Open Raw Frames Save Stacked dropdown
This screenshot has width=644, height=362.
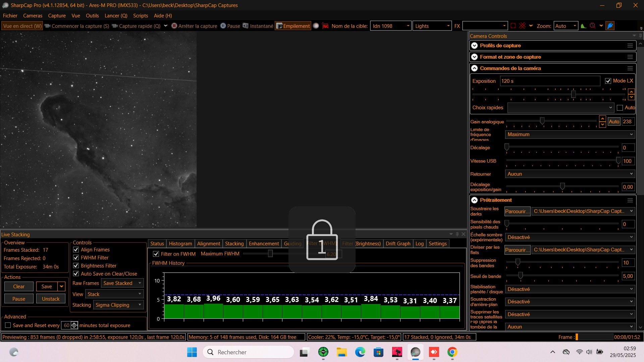pyautogui.click(x=122, y=283)
